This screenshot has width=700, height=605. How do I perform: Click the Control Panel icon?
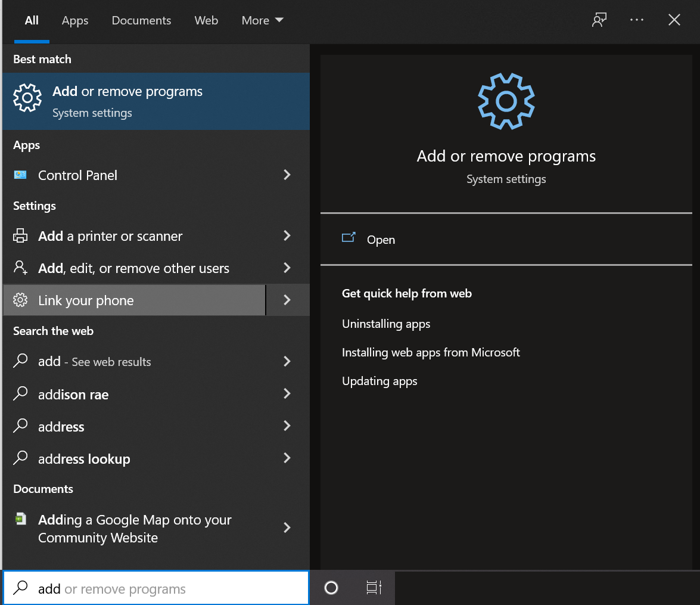[x=20, y=175]
